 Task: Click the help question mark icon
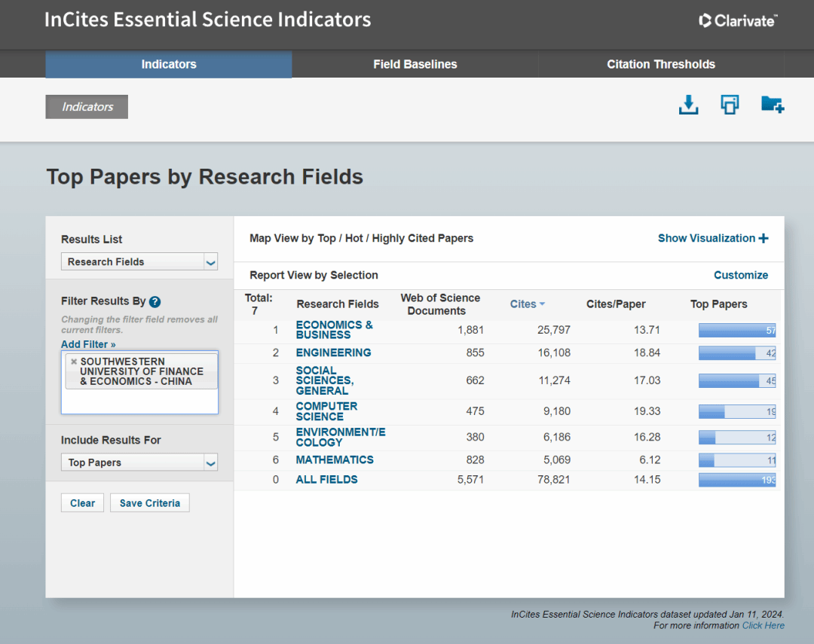pos(155,302)
